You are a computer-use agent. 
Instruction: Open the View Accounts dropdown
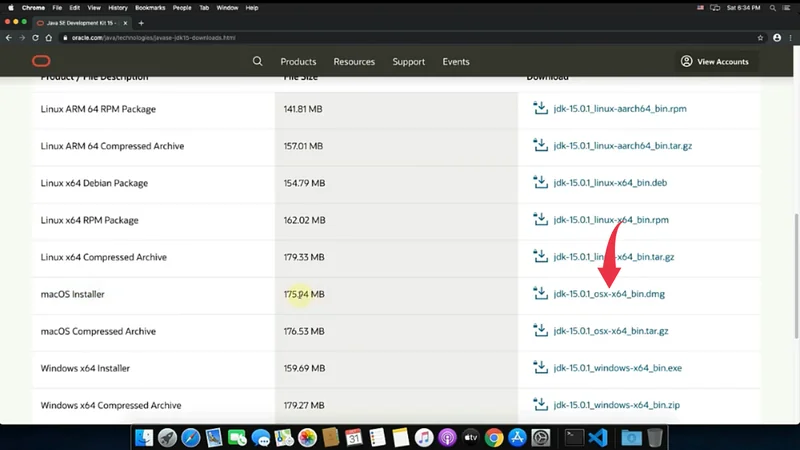point(714,62)
